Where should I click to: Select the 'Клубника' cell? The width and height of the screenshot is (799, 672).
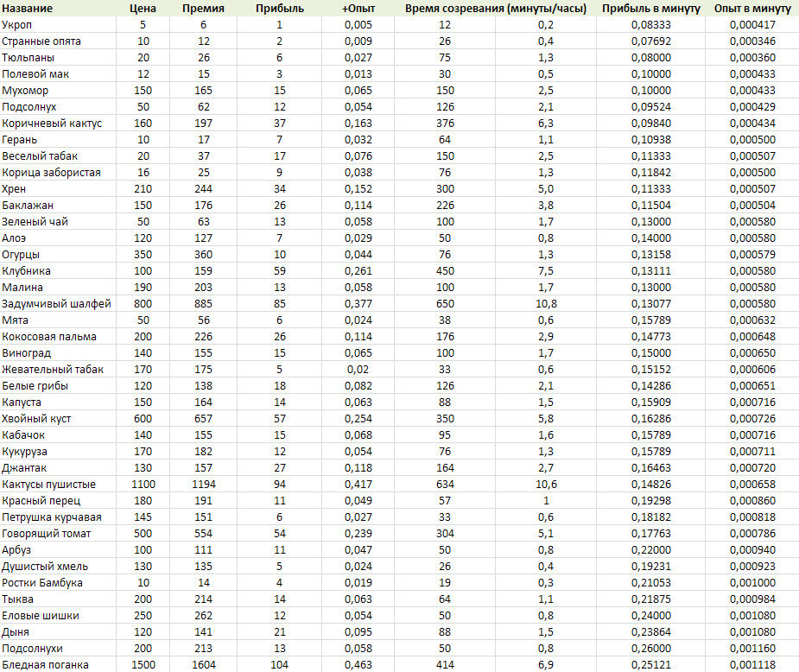click(x=26, y=271)
